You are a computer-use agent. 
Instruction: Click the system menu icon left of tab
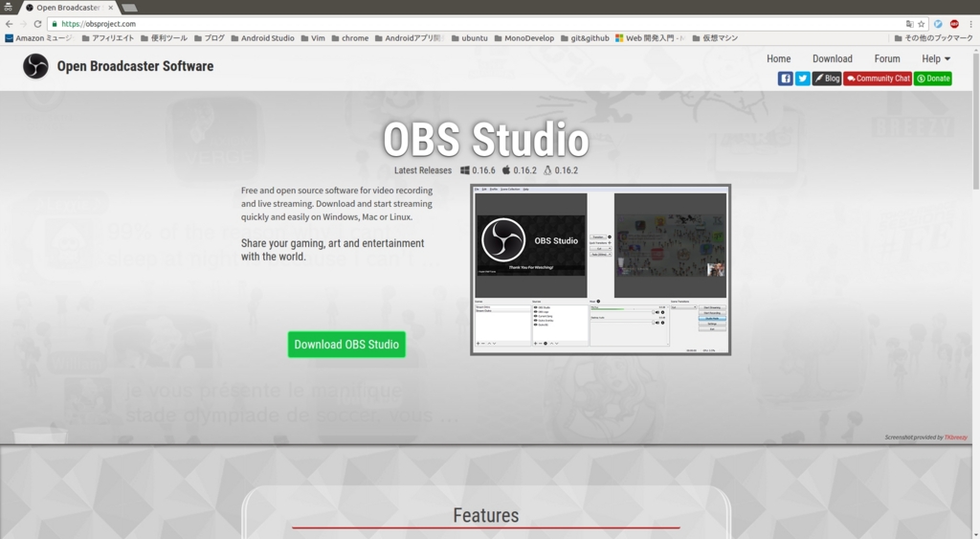[x=8, y=8]
